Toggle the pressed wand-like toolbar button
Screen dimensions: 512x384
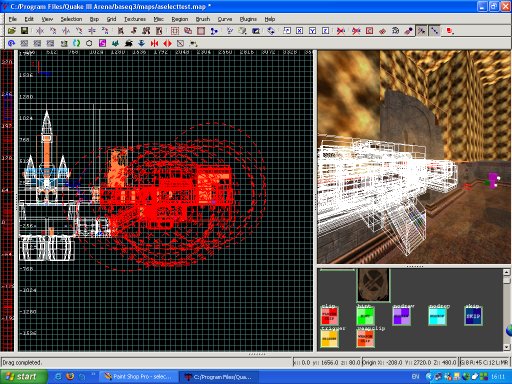click(x=421, y=31)
